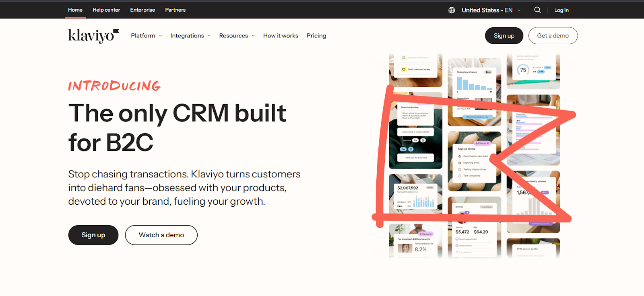Expand the United States - EN region selector
Viewport: 644px width, 296px height.
[491, 10]
